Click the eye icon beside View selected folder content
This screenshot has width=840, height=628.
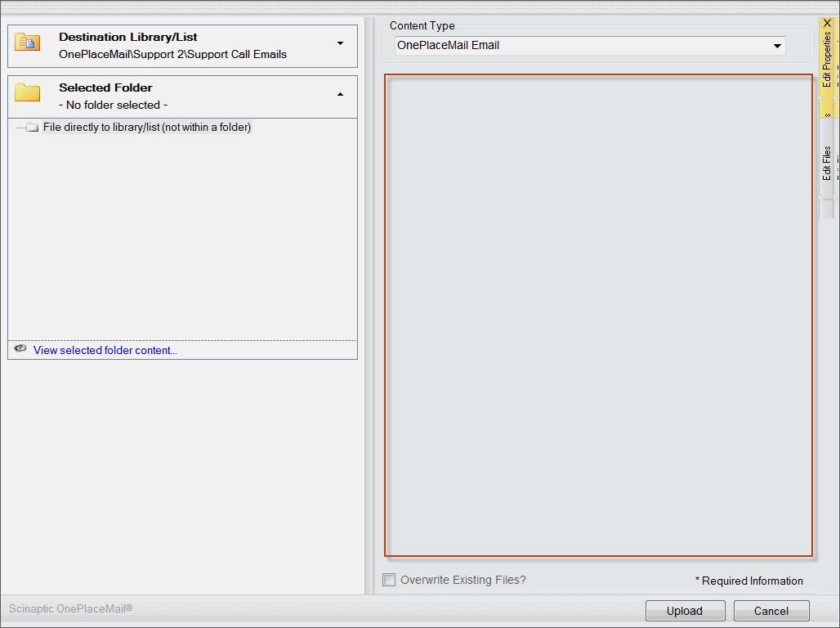tap(20, 348)
